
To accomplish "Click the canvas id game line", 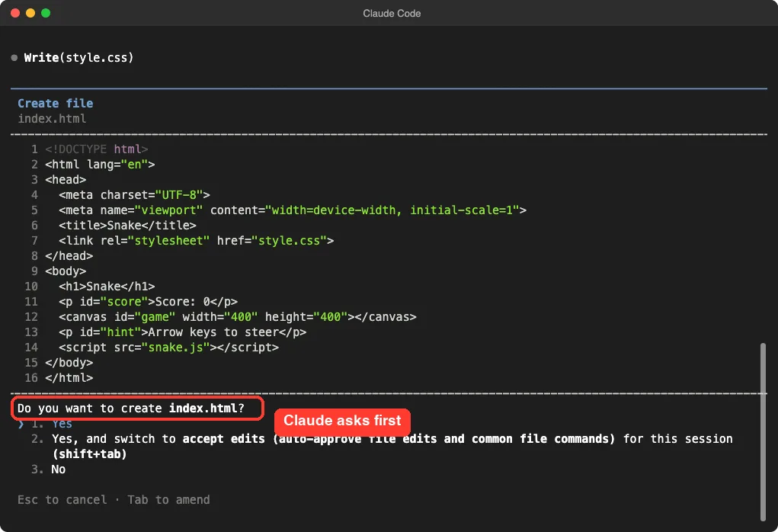I will click(237, 317).
